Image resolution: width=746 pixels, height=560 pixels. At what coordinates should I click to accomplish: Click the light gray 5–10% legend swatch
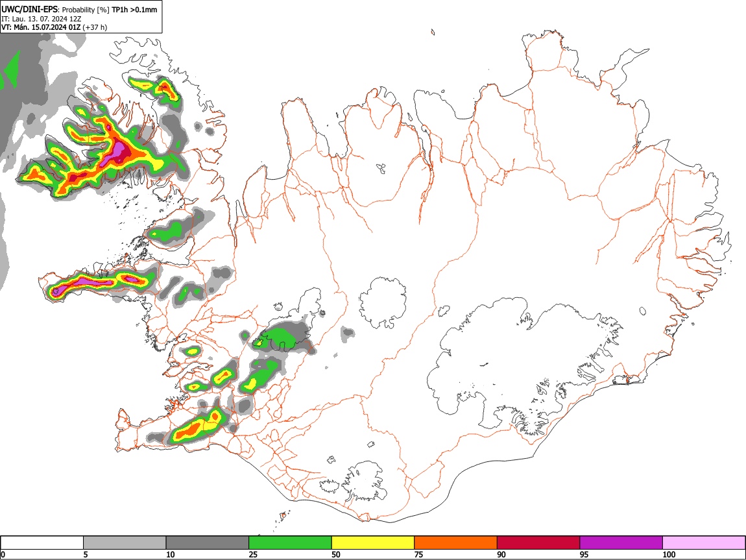(x=125, y=543)
